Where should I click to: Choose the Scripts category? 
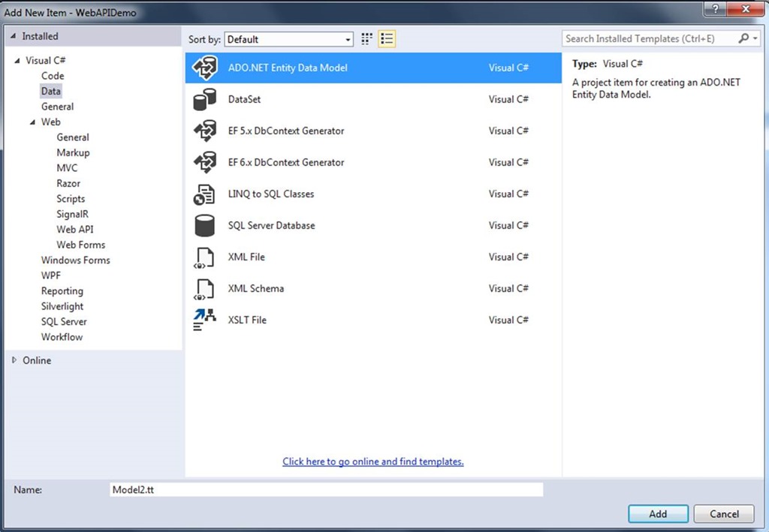[71, 199]
